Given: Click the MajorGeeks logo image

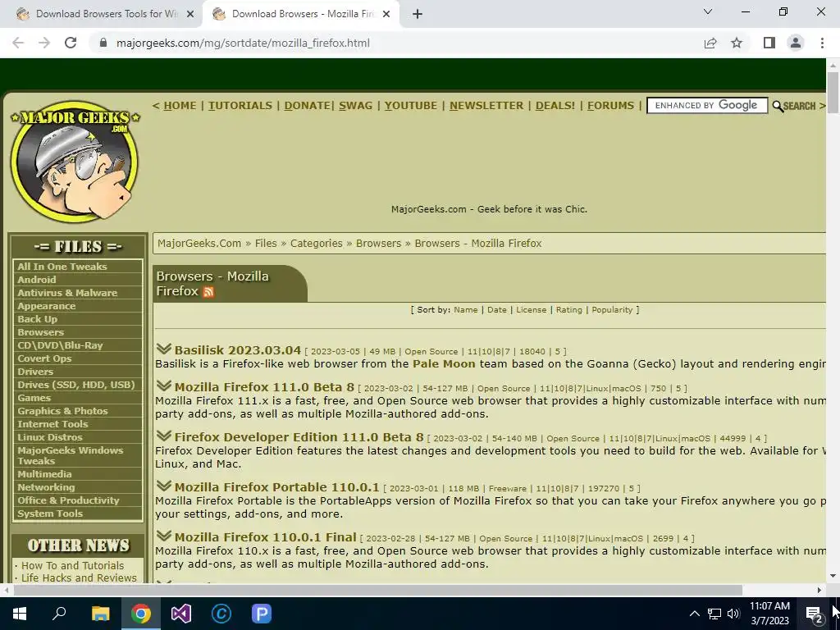Looking at the screenshot, I should pos(75,161).
